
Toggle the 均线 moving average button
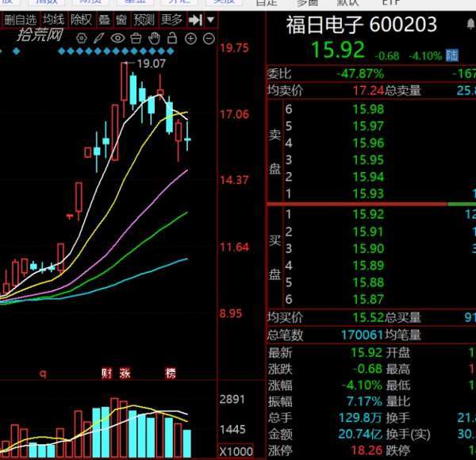54,20
